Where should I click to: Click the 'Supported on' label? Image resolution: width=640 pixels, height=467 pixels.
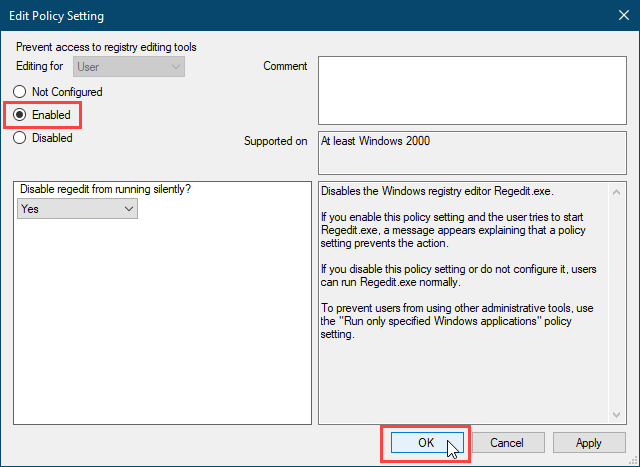coord(276,141)
